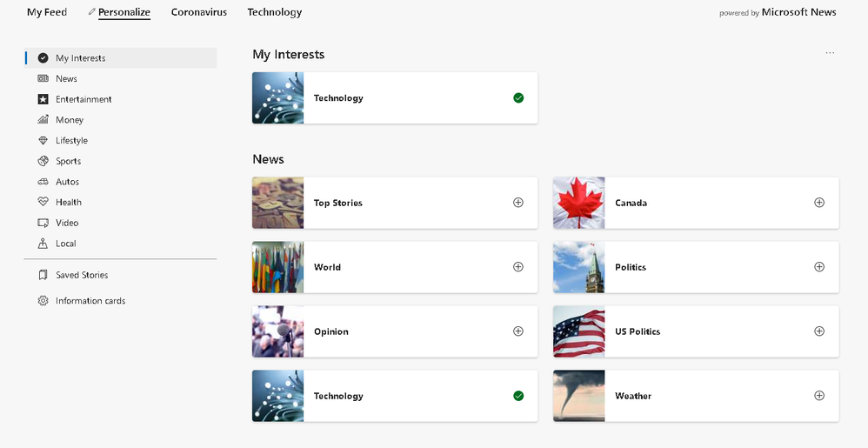
Task: Click the World card title
Action: pos(327,267)
